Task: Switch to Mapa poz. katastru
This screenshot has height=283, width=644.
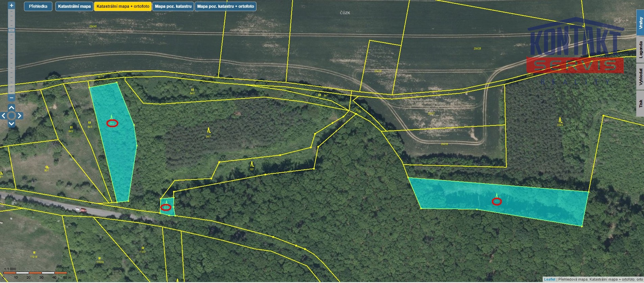Action: point(173,6)
